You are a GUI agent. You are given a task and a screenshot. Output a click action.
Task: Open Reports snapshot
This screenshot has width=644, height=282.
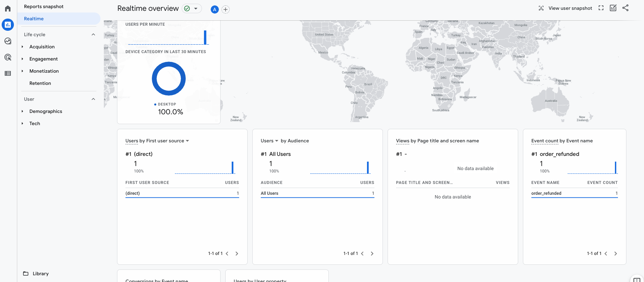coord(44,6)
